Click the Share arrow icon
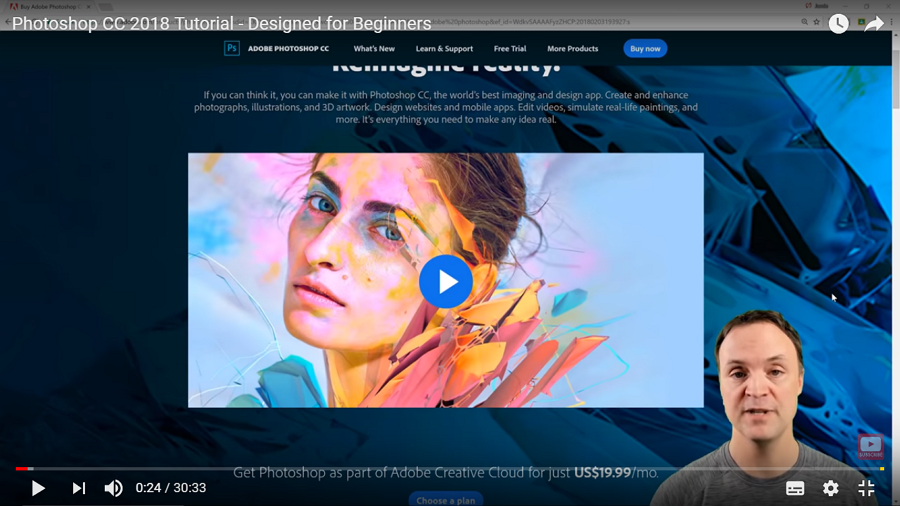This screenshot has height=506, width=900. (874, 24)
